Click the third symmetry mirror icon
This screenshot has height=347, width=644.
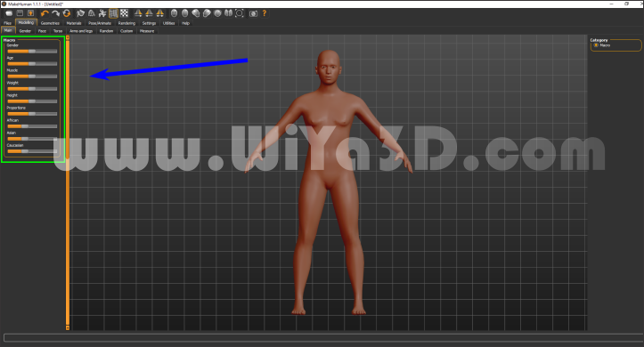160,13
